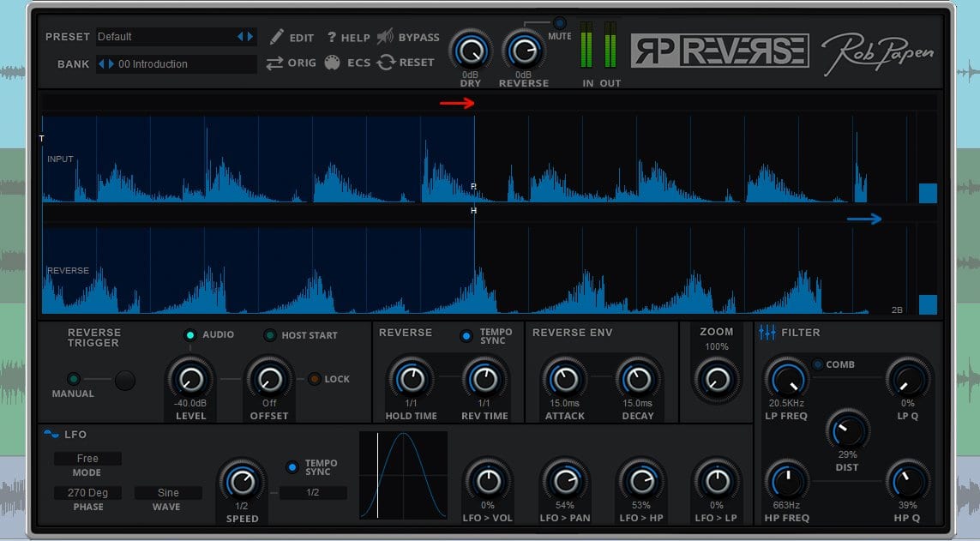Image resolution: width=980 pixels, height=541 pixels.
Task: Click the ZOOM 100% value
Action: (x=716, y=346)
